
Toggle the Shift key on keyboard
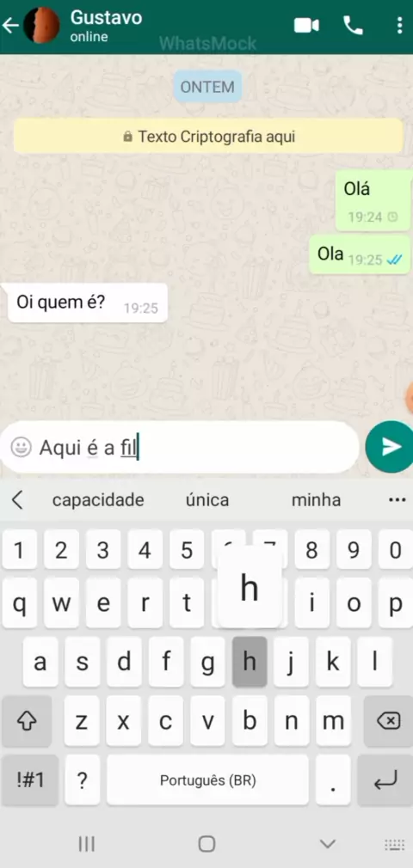tap(27, 721)
